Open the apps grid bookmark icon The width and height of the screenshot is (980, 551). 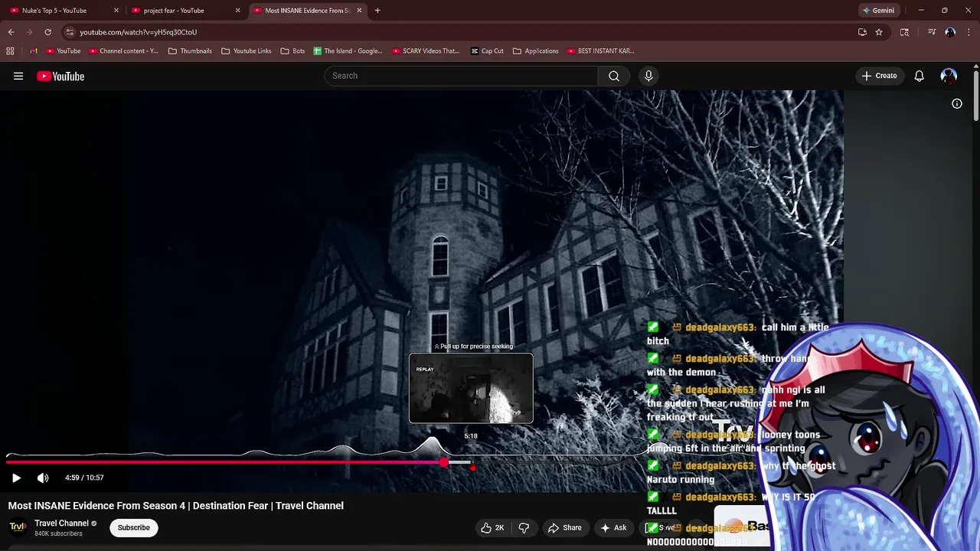coord(10,51)
